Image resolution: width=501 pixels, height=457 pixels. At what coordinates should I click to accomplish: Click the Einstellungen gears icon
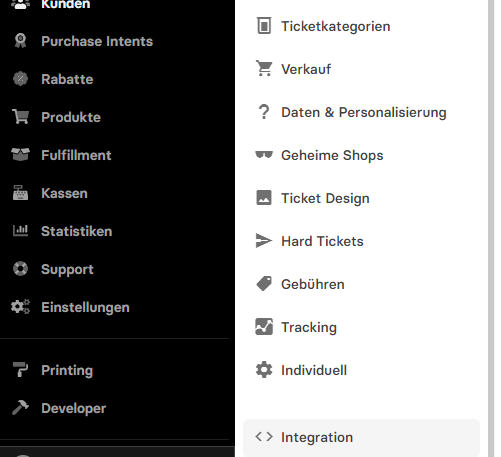(20, 307)
